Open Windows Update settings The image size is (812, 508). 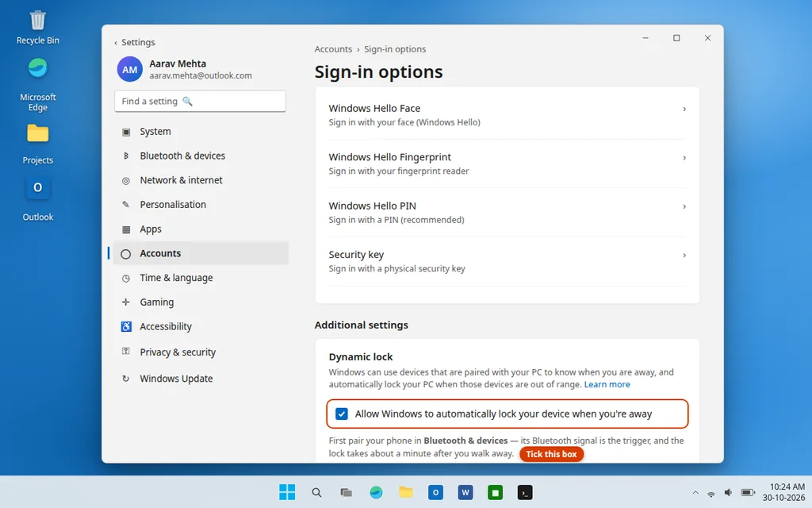click(x=201, y=379)
